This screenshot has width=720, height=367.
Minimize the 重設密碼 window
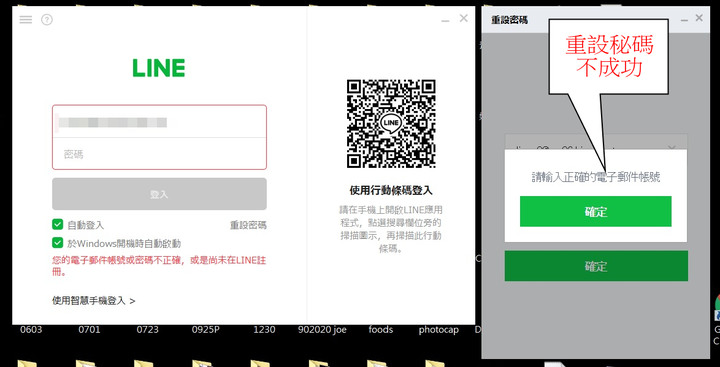[x=684, y=20]
